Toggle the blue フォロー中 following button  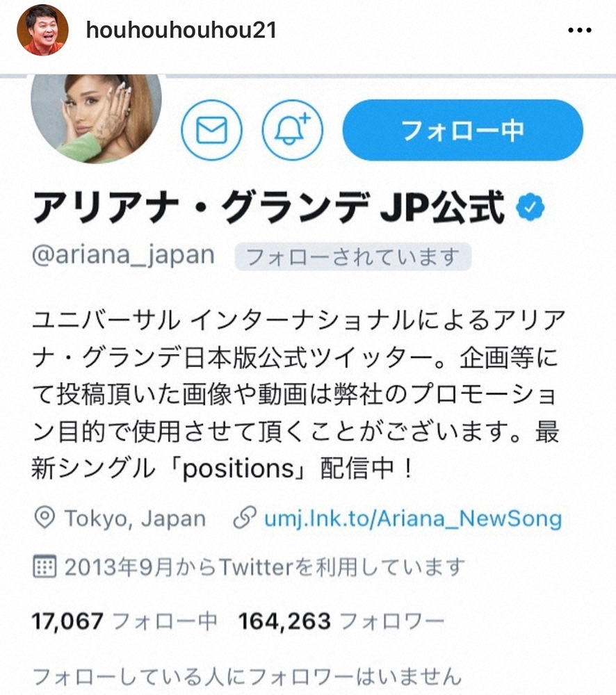pyautogui.click(x=462, y=130)
